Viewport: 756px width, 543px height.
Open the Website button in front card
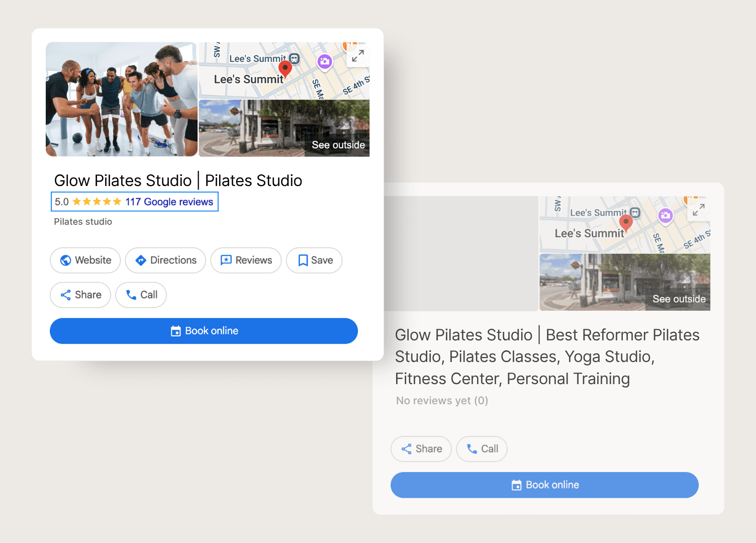click(x=85, y=260)
